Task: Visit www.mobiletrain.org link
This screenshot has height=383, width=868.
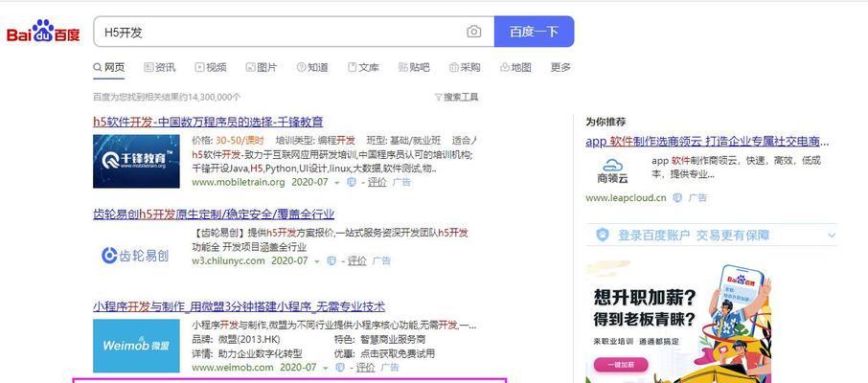Action: point(239,182)
